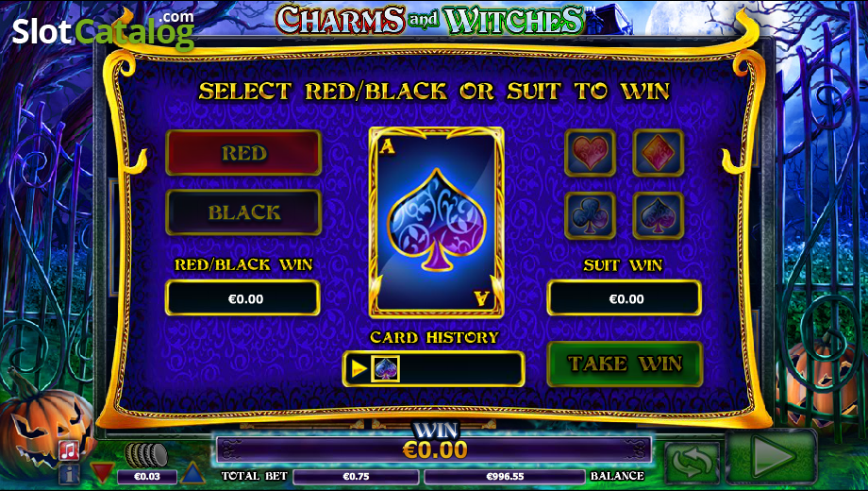Click the green spin play button

(x=771, y=457)
